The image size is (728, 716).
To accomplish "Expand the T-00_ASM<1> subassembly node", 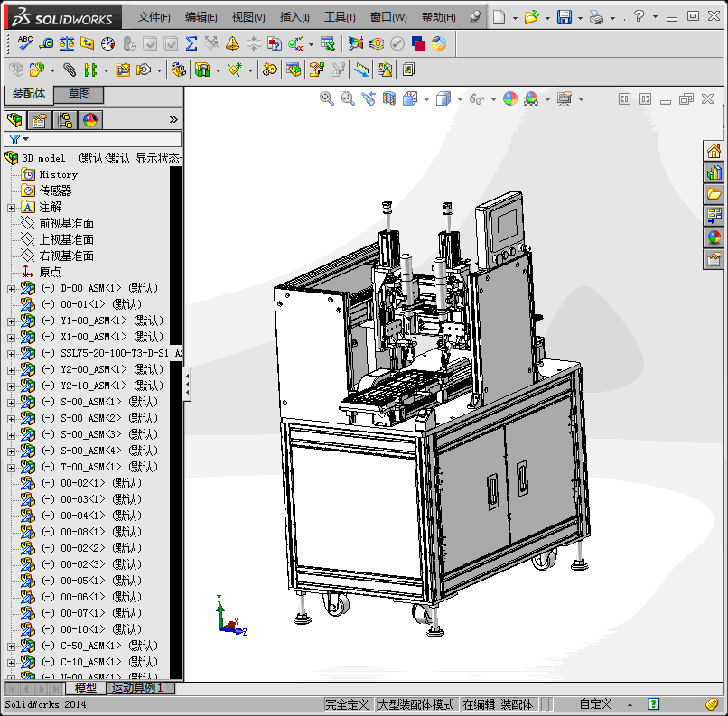I will click(11, 468).
